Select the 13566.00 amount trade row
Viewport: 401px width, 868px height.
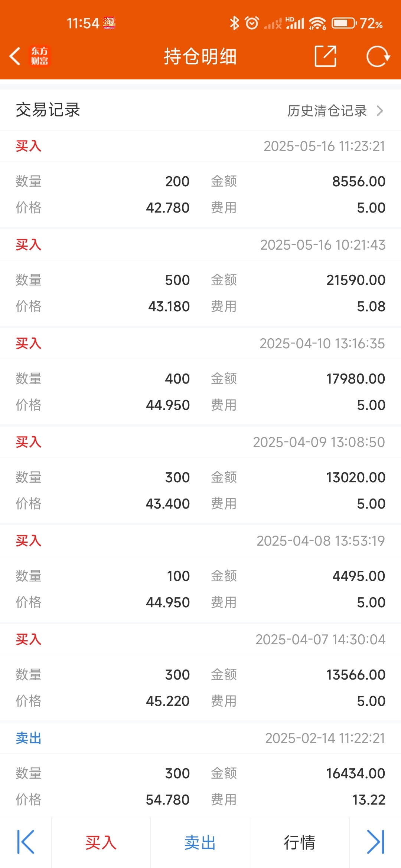200,672
